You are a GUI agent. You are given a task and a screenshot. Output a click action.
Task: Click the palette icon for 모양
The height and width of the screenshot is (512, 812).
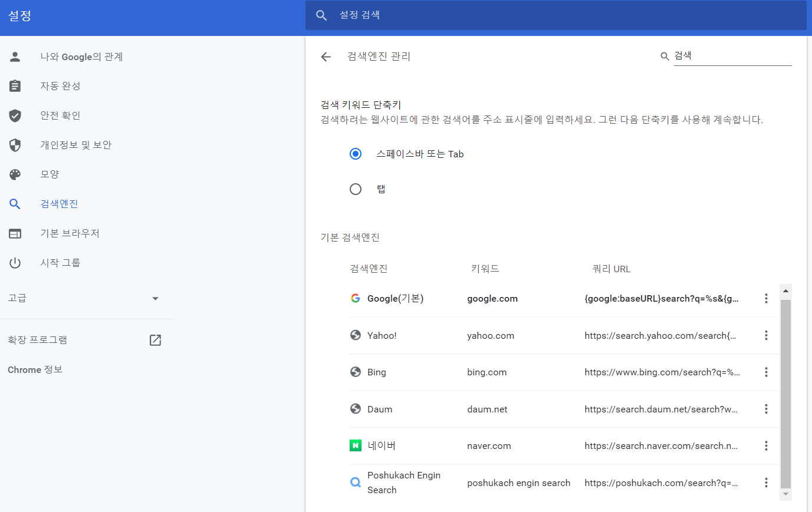15,174
